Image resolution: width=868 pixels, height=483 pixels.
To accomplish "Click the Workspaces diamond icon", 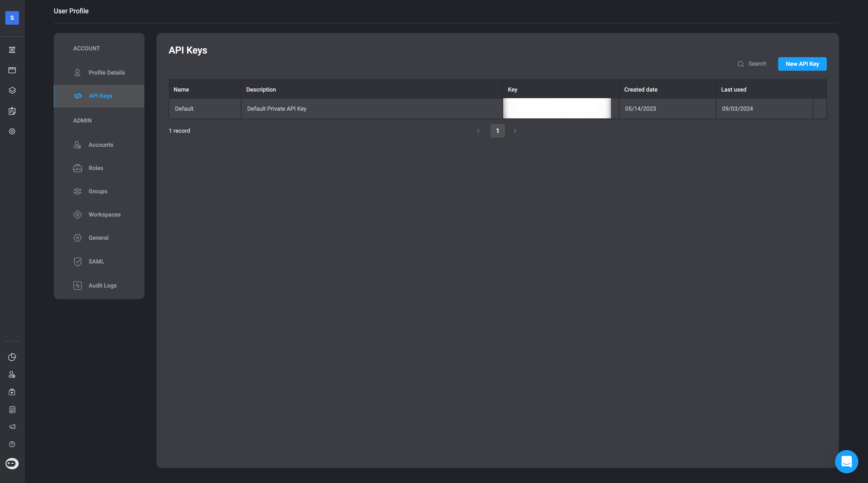I will pyautogui.click(x=77, y=215).
